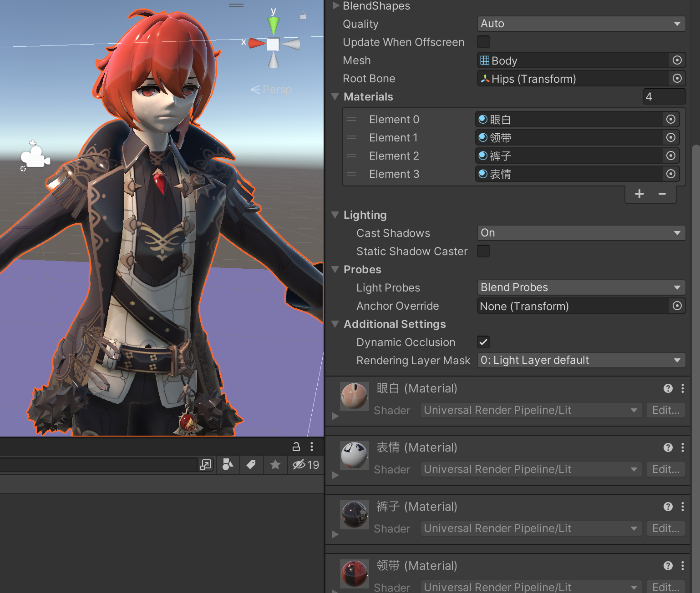Open help for 眼白 material
Image resolution: width=700 pixels, height=593 pixels.
click(x=668, y=388)
